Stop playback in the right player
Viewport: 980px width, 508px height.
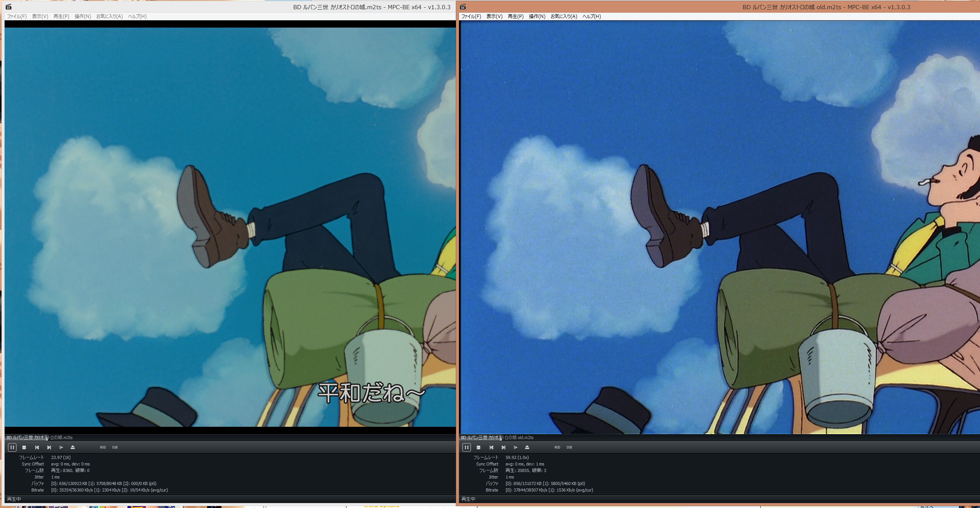coord(479,447)
